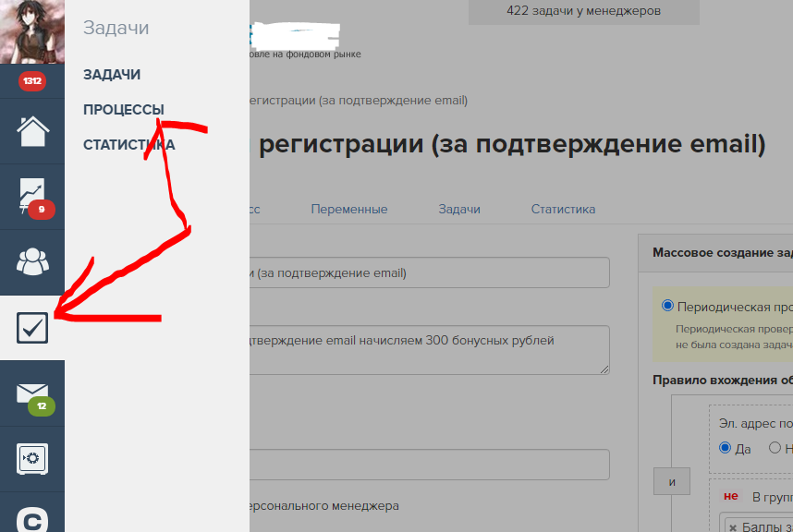Switch to the 'Статистика' tab
Viewport: 793px width, 532px height.
(x=563, y=209)
